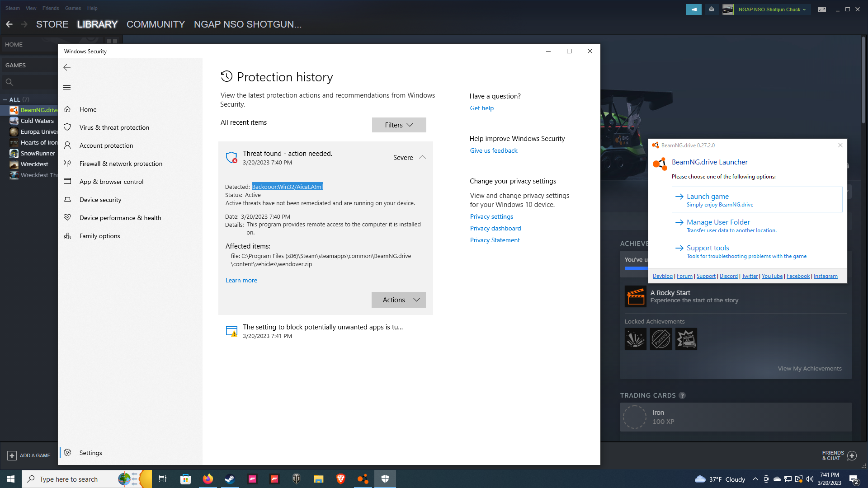868x488 pixels.
Task: Open NGAP NSO Shotgun Chuck account dropdown
Action: (x=771, y=9)
